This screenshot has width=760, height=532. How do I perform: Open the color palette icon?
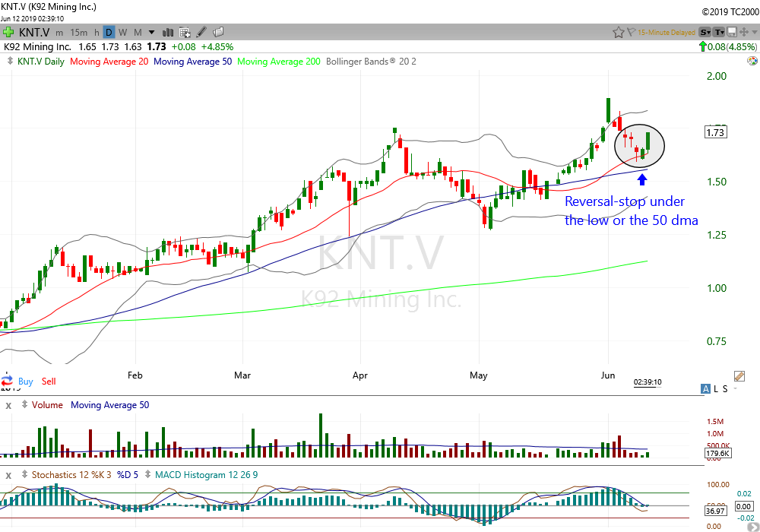pos(752,61)
